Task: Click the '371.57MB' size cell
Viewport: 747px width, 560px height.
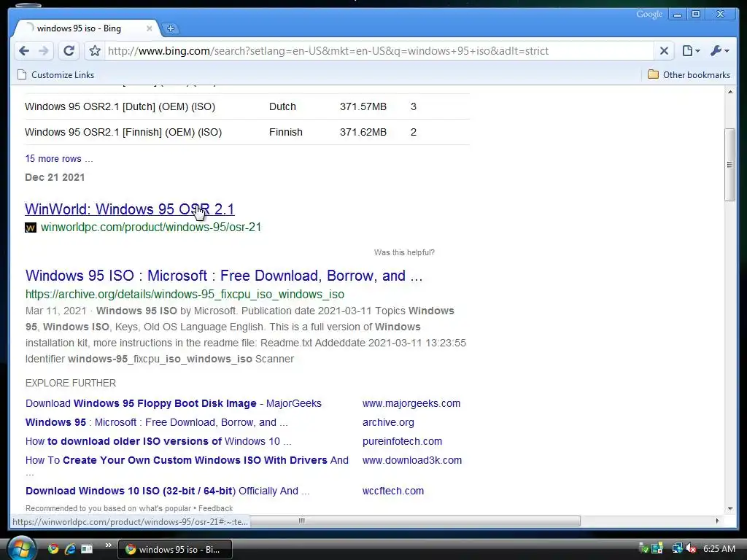Action: click(x=363, y=106)
